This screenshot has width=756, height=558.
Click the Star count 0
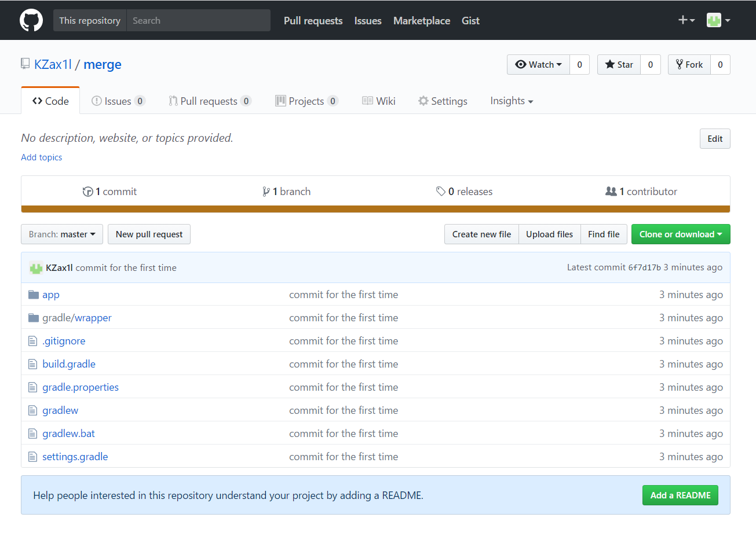(x=651, y=64)
